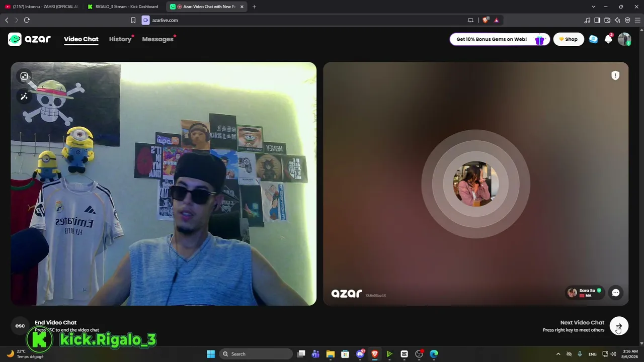
Task: Open the History tab
Action: point(120,39)
